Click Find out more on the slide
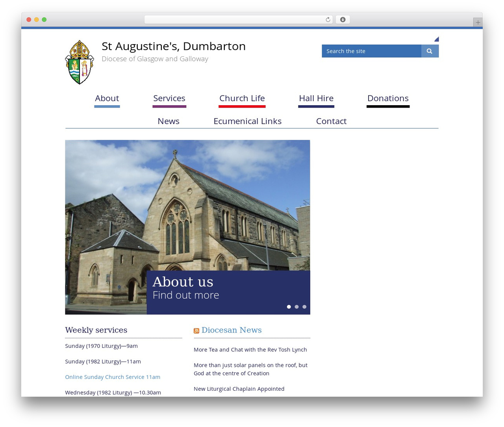Screen dimensions: 504x427 pos(186,295)
